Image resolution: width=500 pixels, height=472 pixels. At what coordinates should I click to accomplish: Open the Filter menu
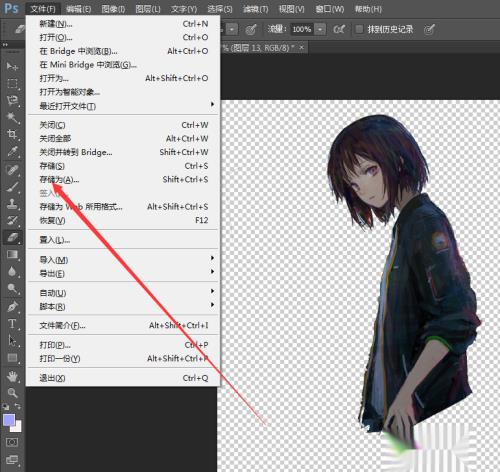pyautogui.click(x=256, y=9)
